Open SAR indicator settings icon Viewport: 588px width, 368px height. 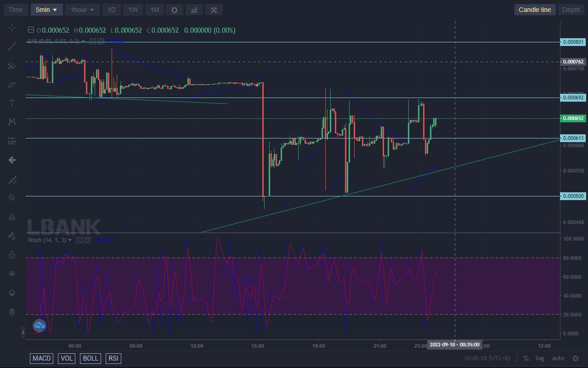tap(92, 41)
